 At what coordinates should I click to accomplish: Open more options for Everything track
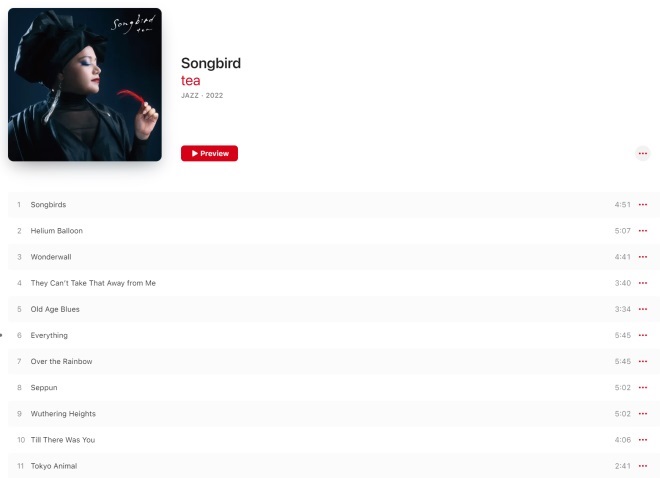tap(642, 335)
